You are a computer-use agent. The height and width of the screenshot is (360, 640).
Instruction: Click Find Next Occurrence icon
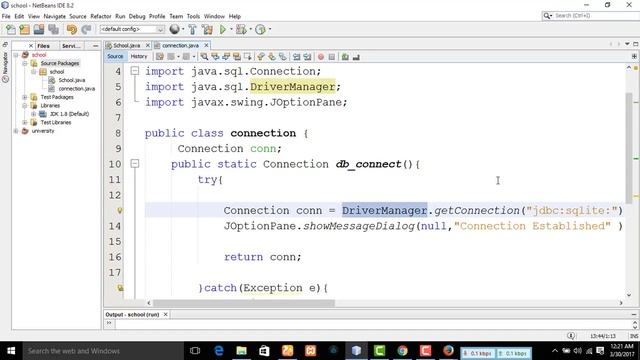[226, 57]
